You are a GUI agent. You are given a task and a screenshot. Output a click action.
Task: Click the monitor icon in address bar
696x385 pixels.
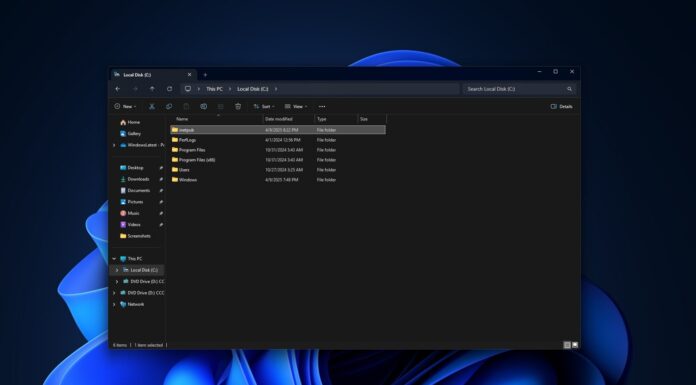tap(188, 89)
